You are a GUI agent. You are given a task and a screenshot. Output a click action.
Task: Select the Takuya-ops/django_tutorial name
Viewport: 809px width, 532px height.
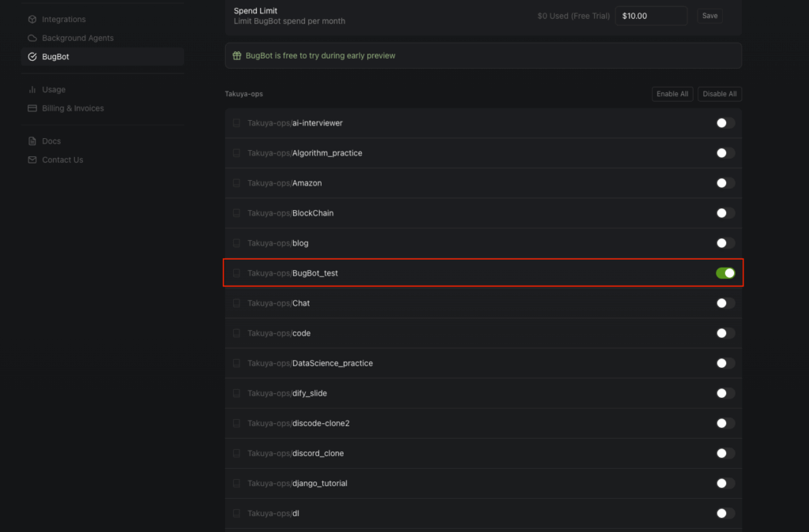coord(297,484)
